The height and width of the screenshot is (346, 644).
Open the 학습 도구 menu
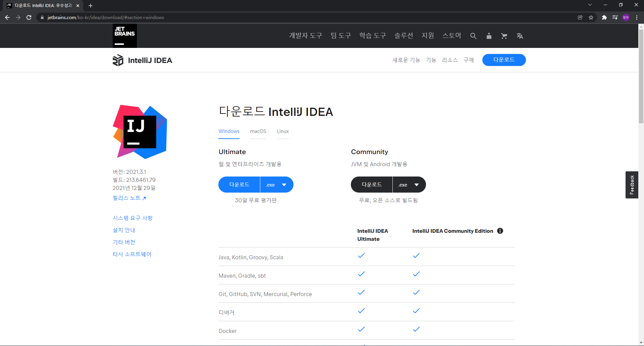373,36
